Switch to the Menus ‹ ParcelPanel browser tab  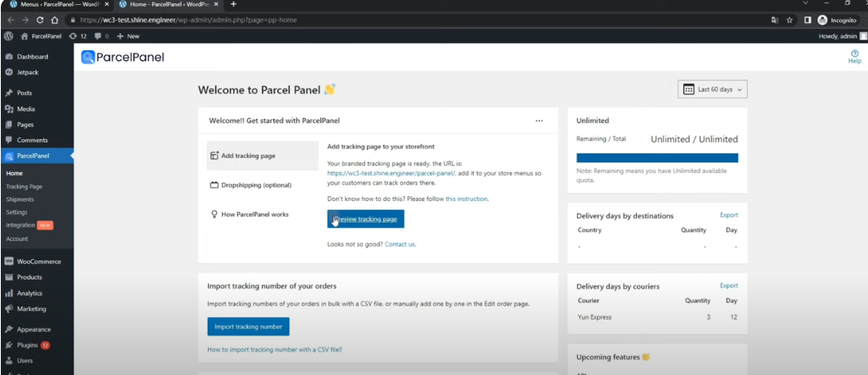pyautogui.click(x=56, y=4)
